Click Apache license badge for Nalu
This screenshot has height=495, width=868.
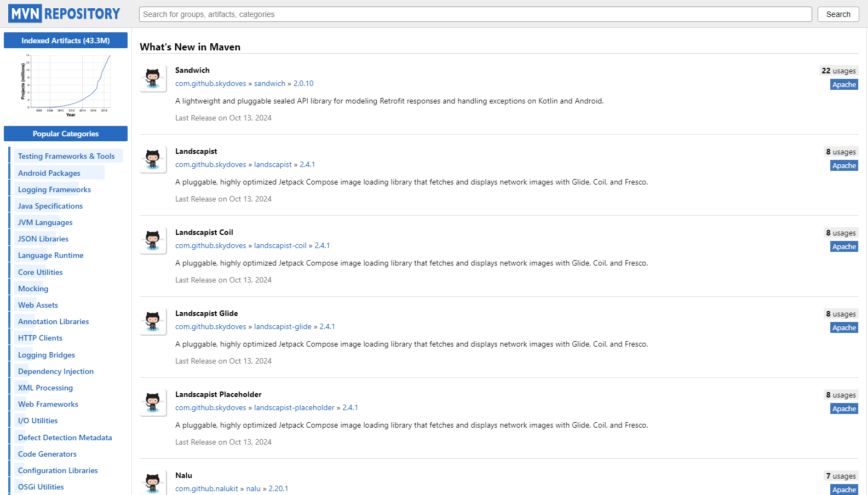[x=844, y=490]
